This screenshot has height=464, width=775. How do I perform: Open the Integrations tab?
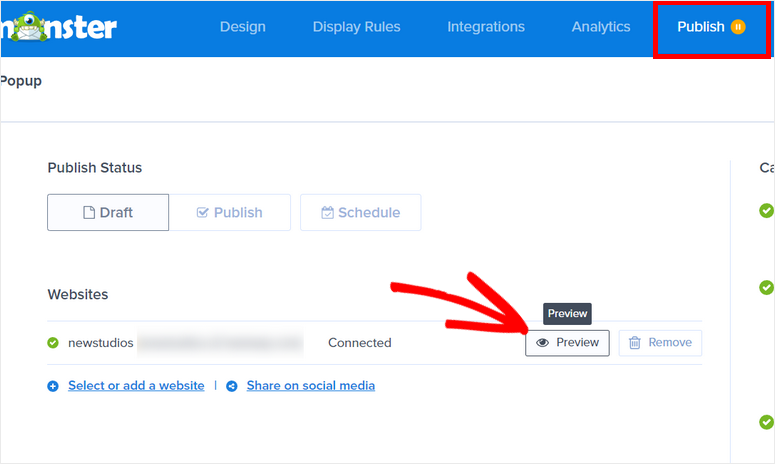486,27
